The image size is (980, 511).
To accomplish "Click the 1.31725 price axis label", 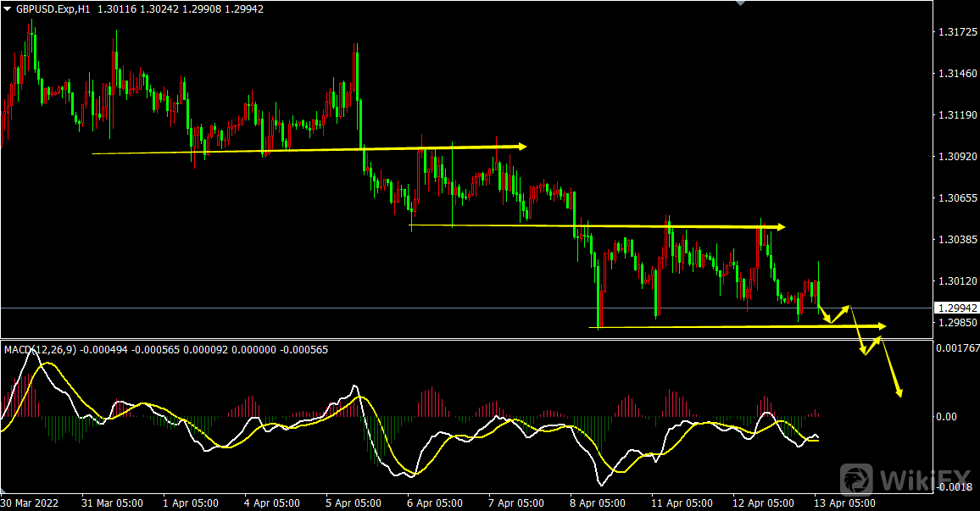I will pos(957,32).
